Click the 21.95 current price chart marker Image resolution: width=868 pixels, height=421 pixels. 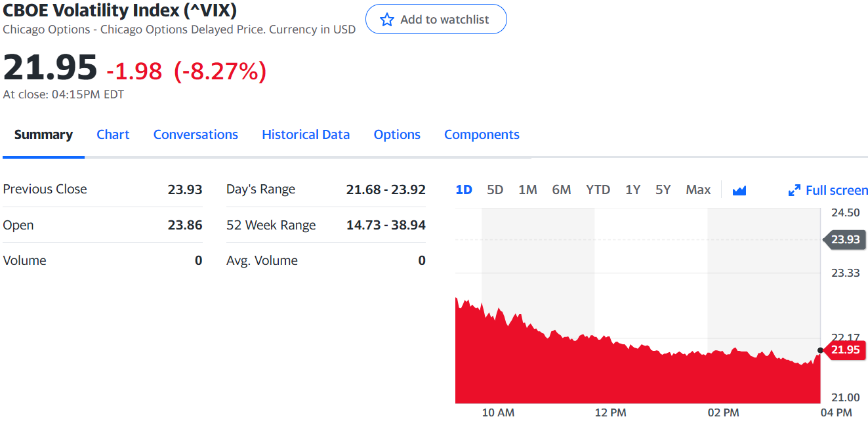click(x=844, y=350)
